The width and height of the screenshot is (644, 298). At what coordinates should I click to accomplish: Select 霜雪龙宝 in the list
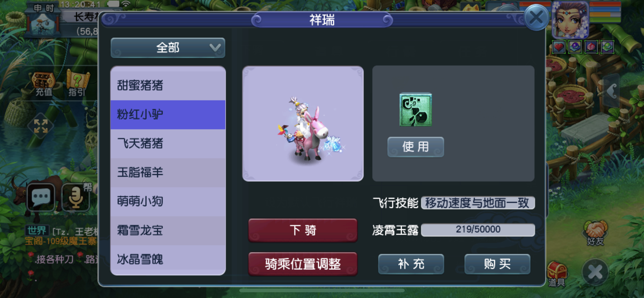point(168,231)
